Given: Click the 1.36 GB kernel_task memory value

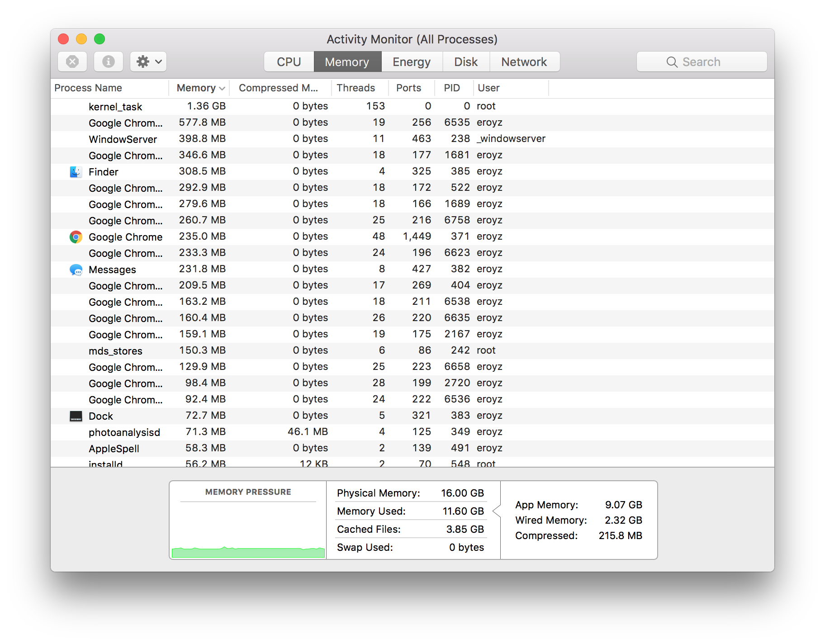Looking at the screenshot, I should point(206,106).
